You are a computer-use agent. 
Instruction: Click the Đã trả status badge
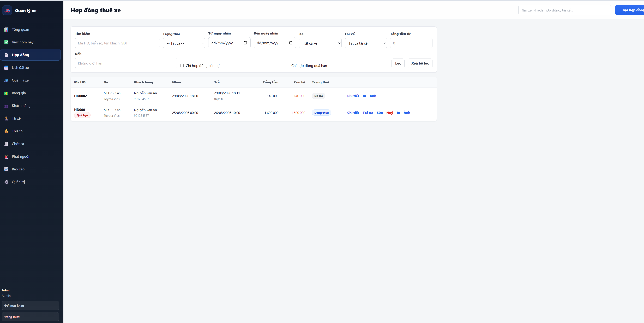[x=318, y=96]
